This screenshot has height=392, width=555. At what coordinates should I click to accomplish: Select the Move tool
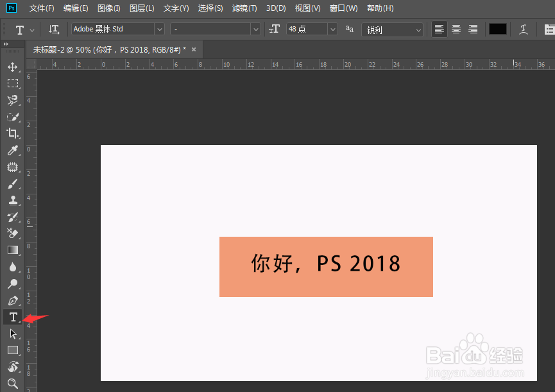(x=13, y=66)
